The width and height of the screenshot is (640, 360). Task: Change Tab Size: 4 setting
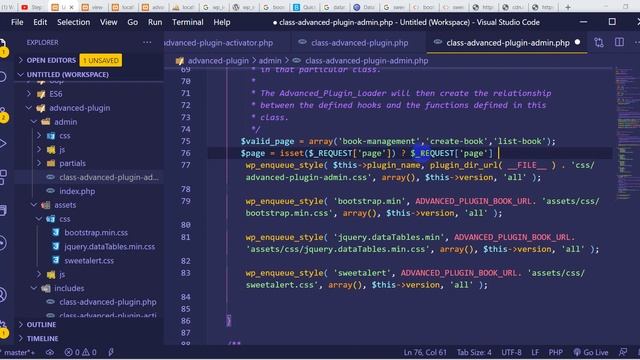[x=474, y=353]
